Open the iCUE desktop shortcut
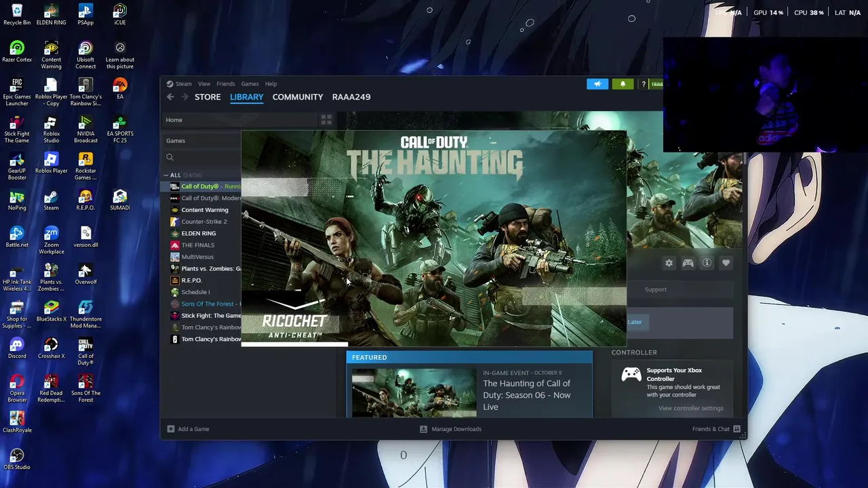This screenshot has height=488, width=868. [x=120, y=15]
